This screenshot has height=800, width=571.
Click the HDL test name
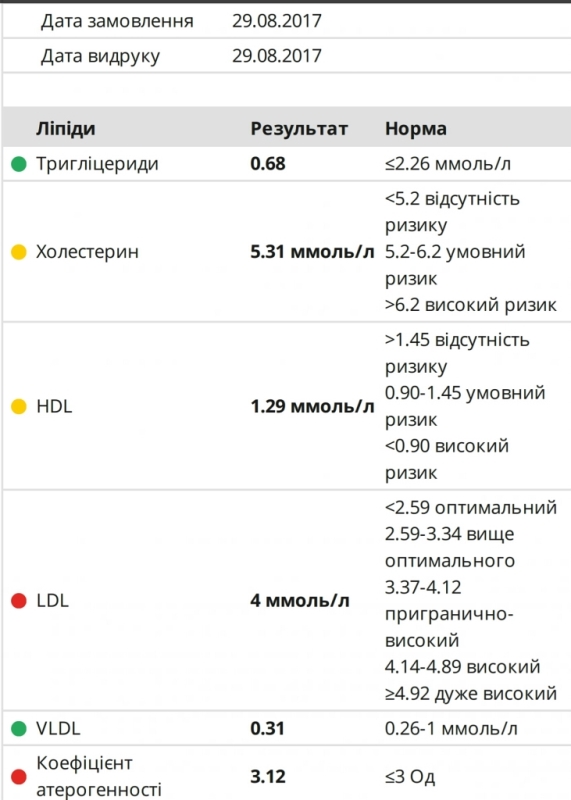(x=54, y=406)
